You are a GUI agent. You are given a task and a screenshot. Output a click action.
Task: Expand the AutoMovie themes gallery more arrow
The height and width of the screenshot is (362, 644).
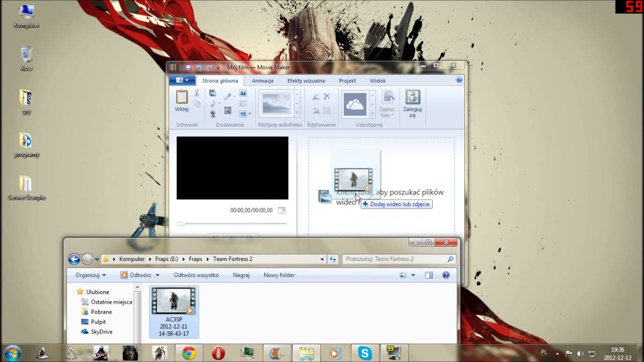[x=297, y=113]
